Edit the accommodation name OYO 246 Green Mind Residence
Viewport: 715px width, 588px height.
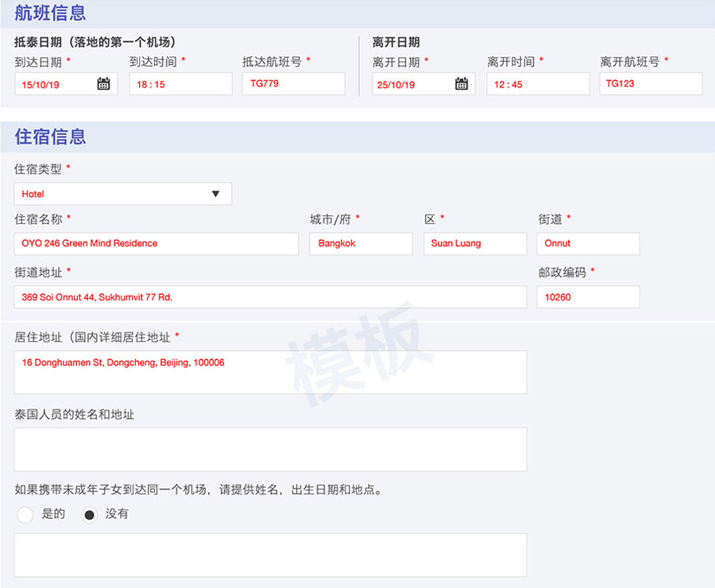click(x=157, y=244)
